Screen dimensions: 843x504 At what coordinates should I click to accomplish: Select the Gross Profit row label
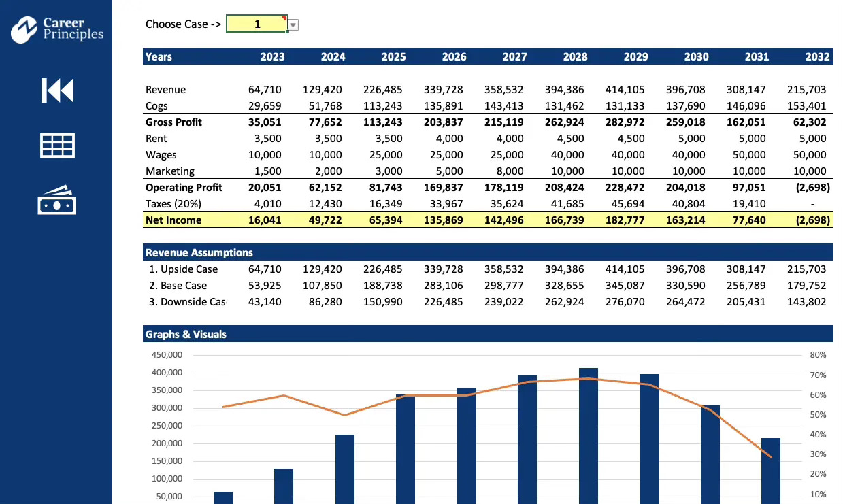(x=173, y=122)
